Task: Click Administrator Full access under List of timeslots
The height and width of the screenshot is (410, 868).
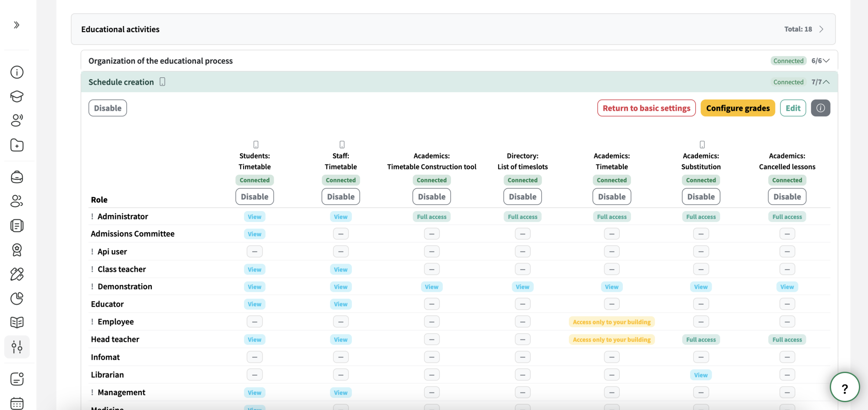Action: coord(523,217)
